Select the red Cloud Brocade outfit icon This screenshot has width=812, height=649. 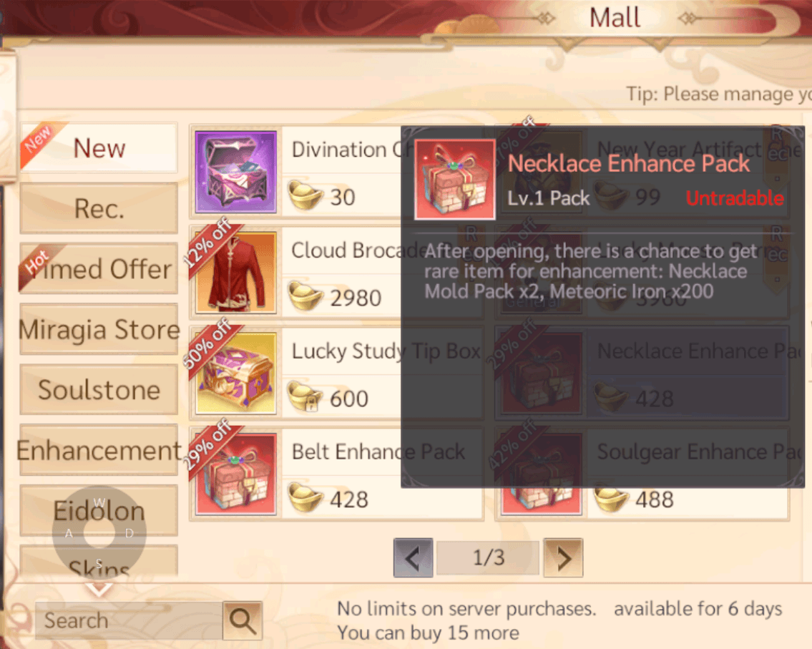pyautogui.click(x=235, y=273)
